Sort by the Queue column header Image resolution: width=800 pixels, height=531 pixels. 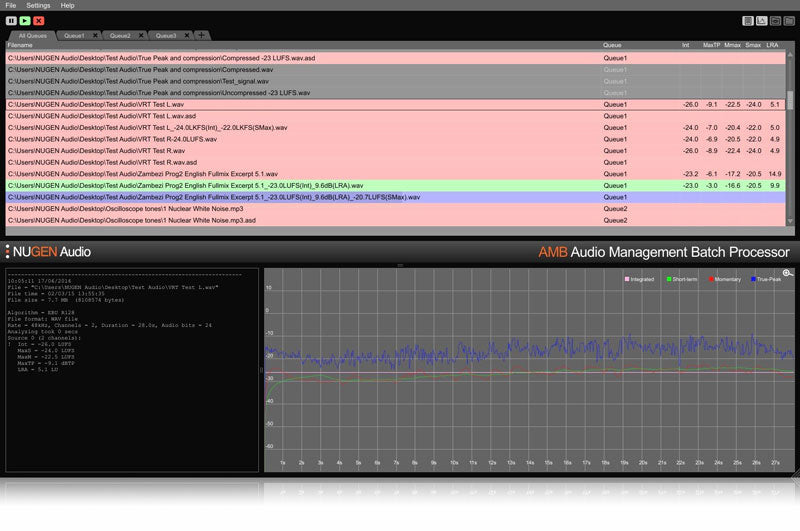(x=612, y=45)
